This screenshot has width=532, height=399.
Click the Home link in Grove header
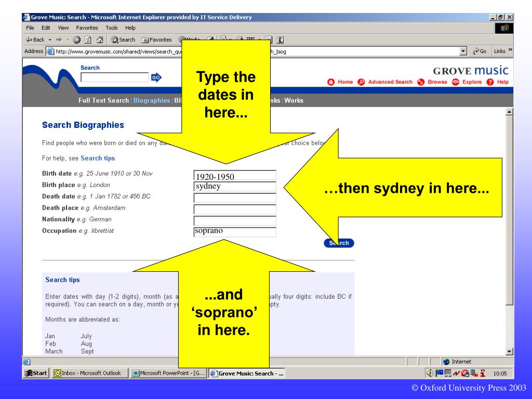(345, 82)
